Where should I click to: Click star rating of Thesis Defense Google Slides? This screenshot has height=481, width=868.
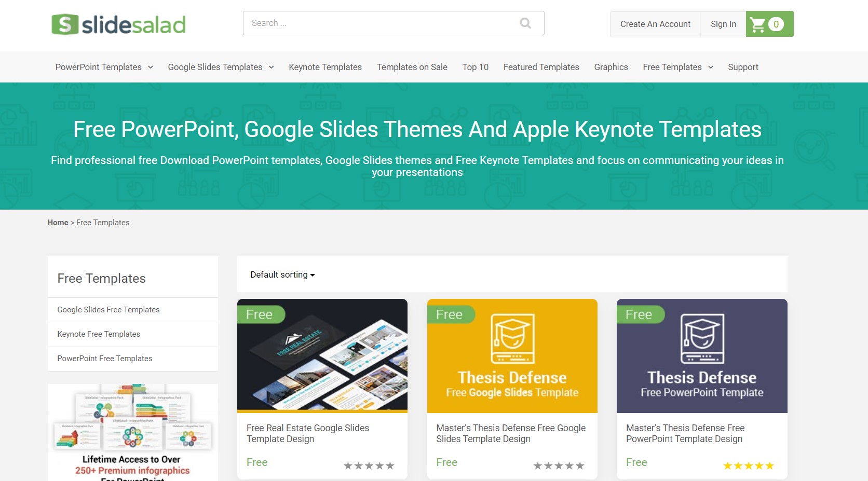pyautogui.click(x=559, y=466)
